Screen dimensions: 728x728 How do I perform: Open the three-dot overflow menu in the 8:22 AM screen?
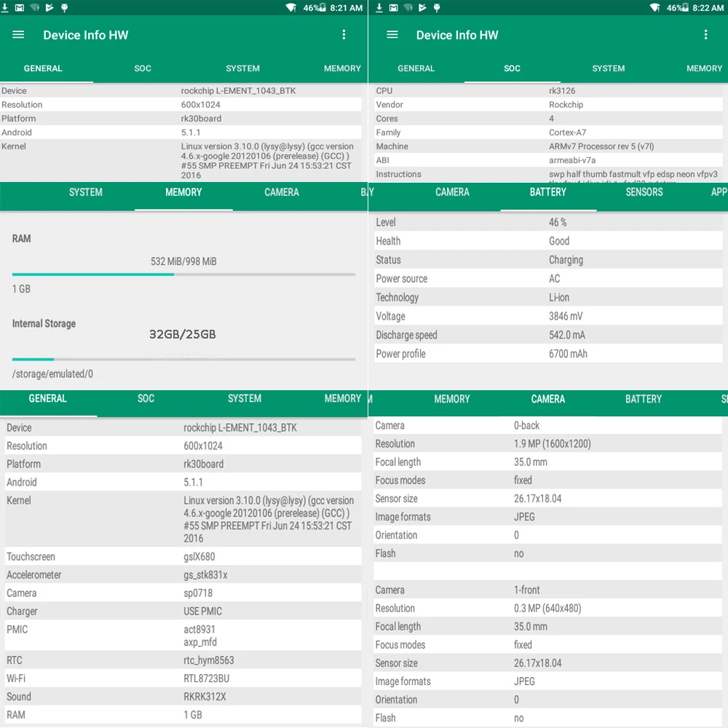705,35
